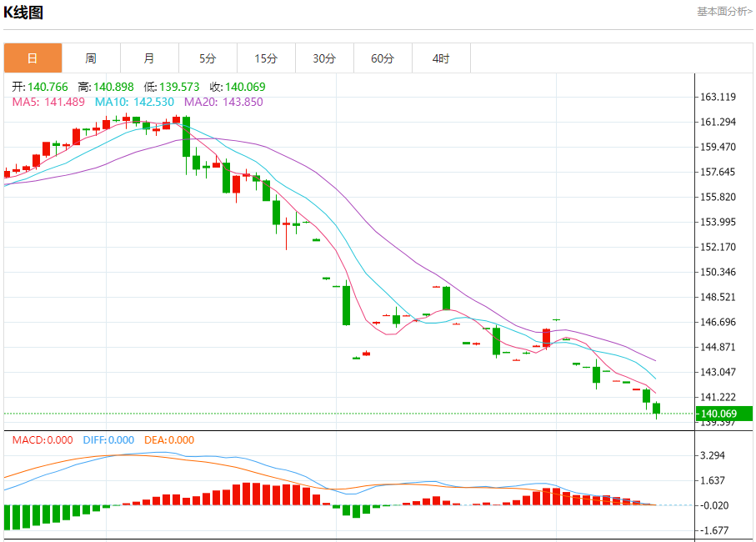
Task: Click the 146.696 price axis label
Action: click(718, 322)
